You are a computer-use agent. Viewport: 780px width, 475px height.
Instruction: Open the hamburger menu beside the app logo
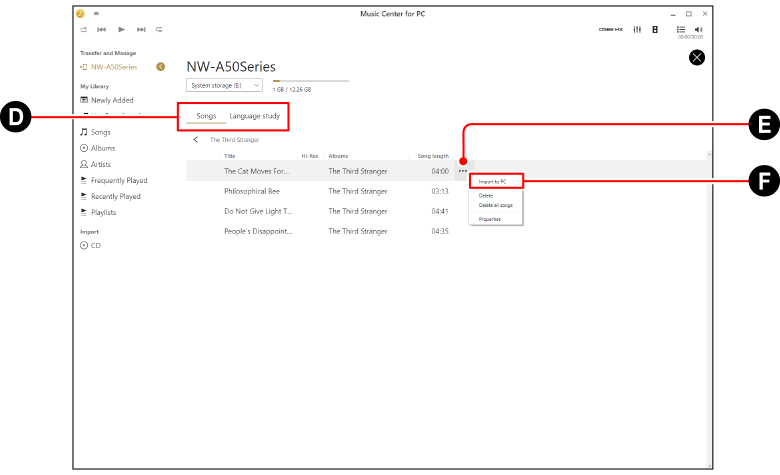96,14
